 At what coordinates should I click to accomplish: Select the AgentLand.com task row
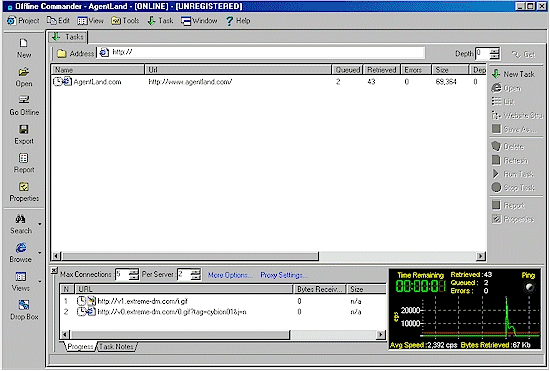point(268,82)
